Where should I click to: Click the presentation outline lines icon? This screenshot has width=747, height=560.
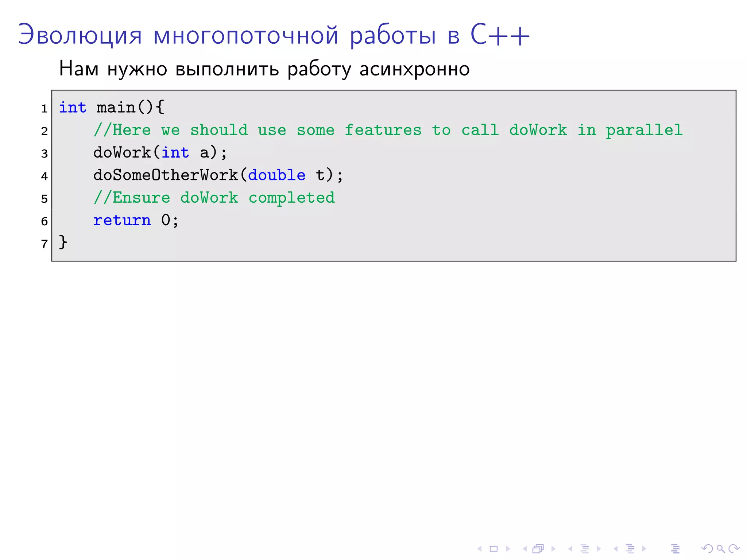coord(676,549)
